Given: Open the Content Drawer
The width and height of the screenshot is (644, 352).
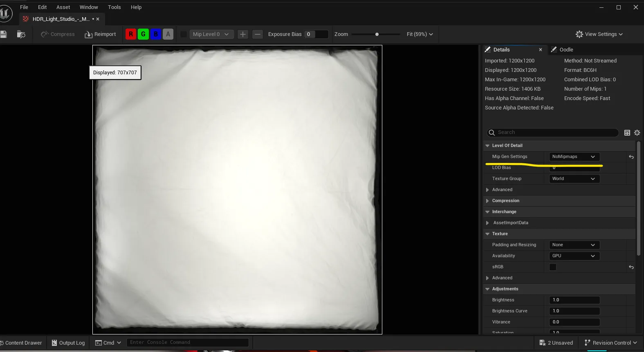Looking at the screenshot, I should (x=22, y=343).
